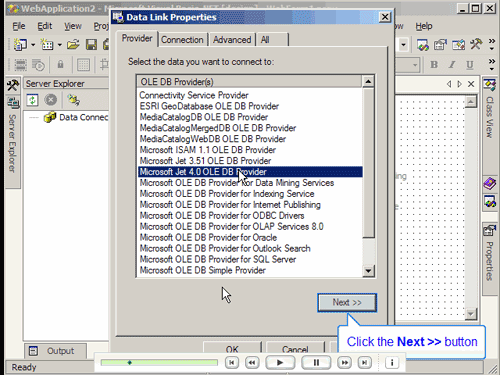Click the Rewind button in playback bar
The height and width of the screenshot is (375, 500).
tap(252, 362)
